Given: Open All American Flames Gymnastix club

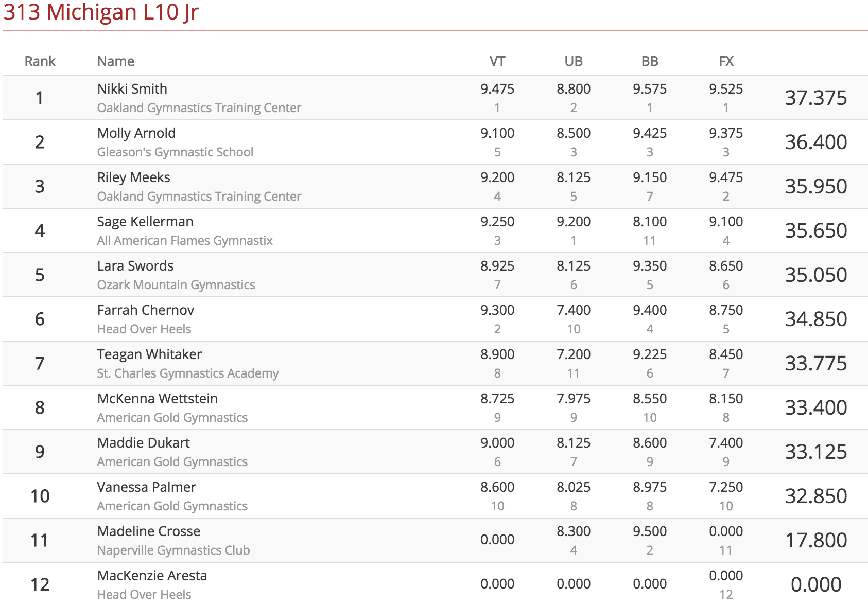Looking at the screenshot, I should (185, 241).
